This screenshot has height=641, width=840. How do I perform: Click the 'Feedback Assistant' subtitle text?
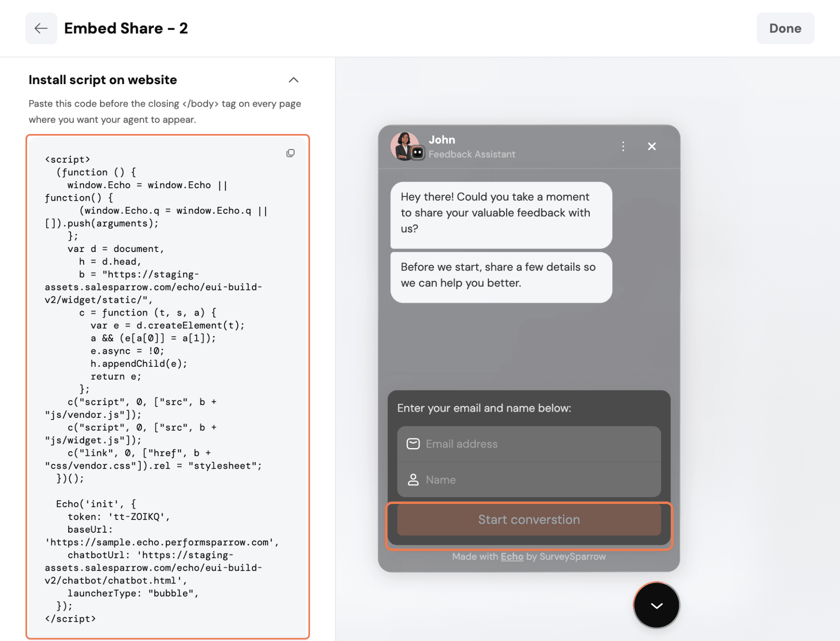point(472,154)
